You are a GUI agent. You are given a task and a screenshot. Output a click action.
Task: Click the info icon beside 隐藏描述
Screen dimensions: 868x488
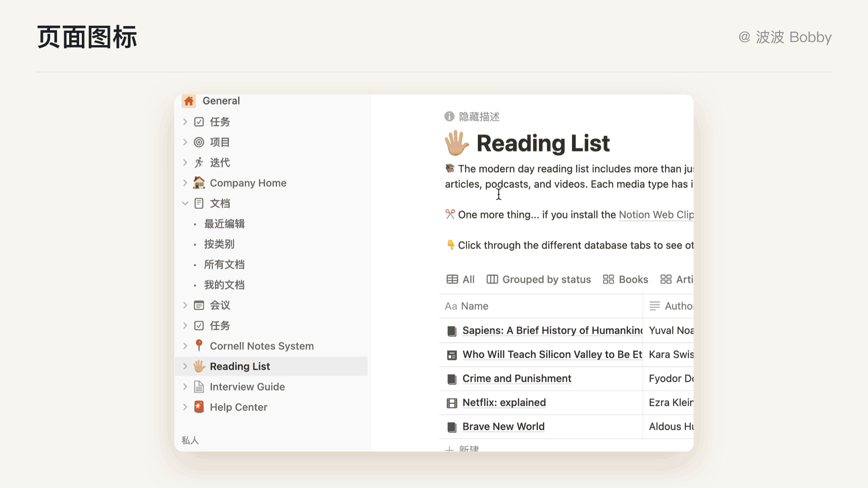pyautogui.click(x=449, y=117)
